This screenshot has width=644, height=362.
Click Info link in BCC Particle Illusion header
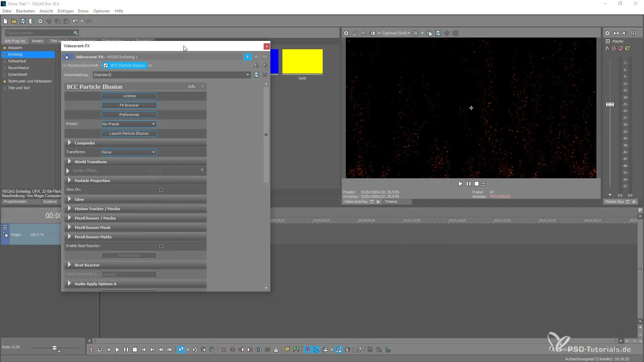[x=192, y=86]
